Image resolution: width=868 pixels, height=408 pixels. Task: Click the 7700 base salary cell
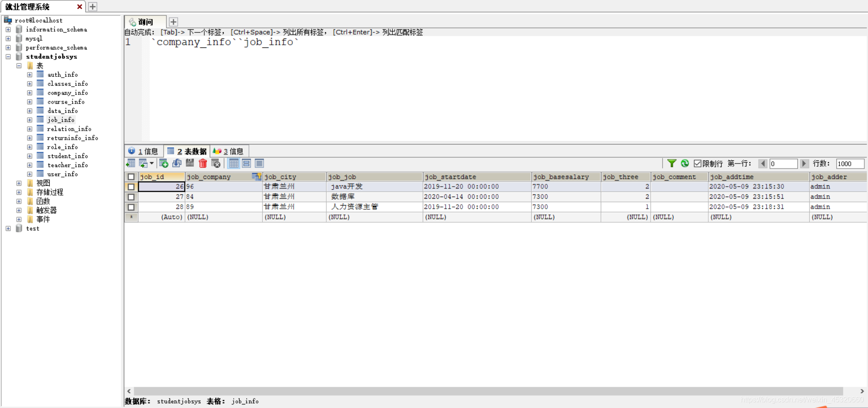[566, 187]
